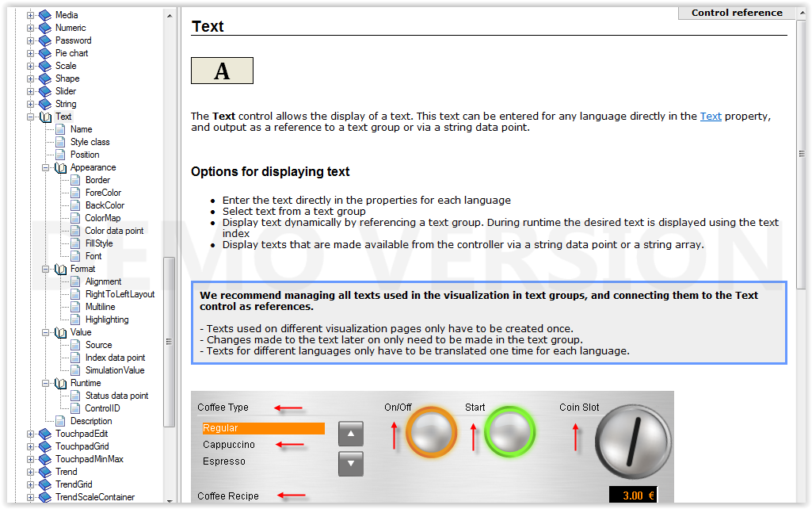Click the page icon beside ControlID

click(x=75, y=408)
